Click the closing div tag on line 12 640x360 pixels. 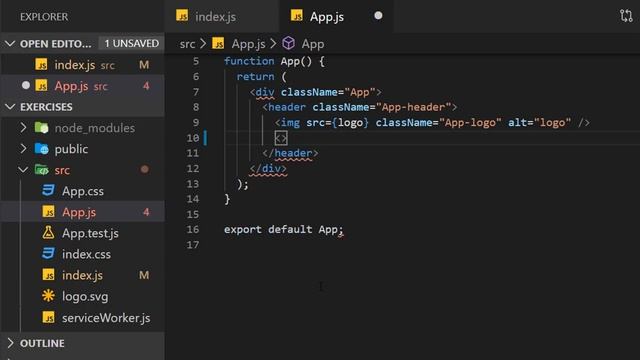[x=268, y=169]
